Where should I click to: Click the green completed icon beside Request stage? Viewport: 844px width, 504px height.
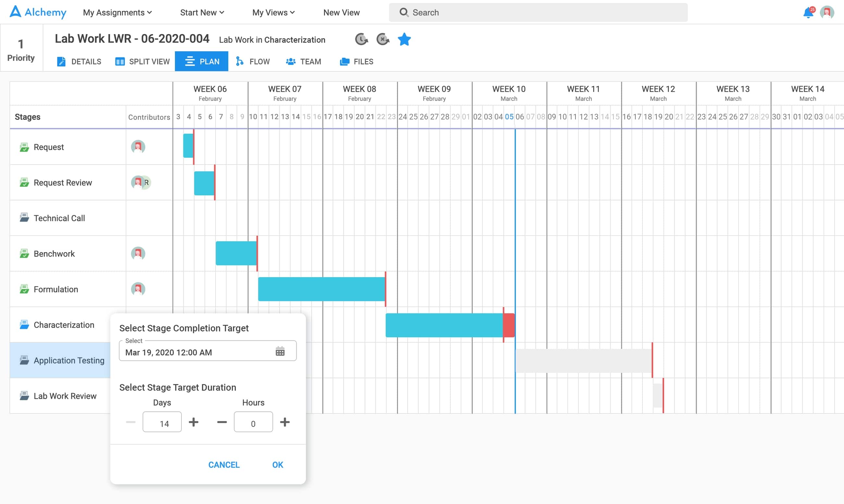click(x=24, y=147)
